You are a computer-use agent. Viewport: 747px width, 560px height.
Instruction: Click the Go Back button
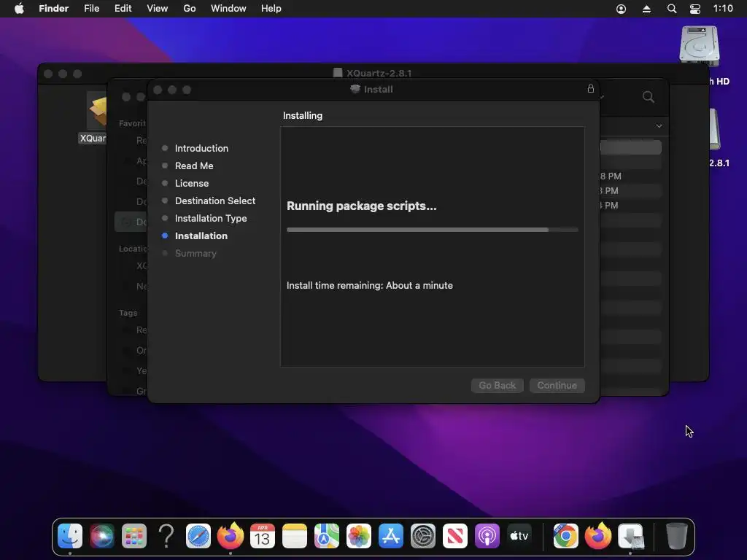(498, 385)
